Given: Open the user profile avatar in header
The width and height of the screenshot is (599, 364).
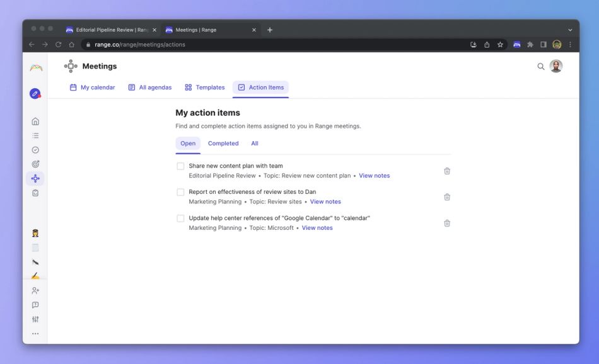Looking at the screenshot, I should [556, 66].
